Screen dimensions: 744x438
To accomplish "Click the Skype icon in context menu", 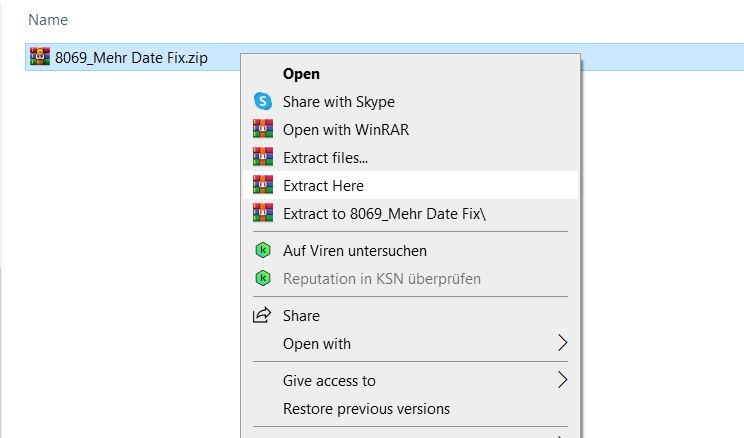I will click(x=263, y=101).
